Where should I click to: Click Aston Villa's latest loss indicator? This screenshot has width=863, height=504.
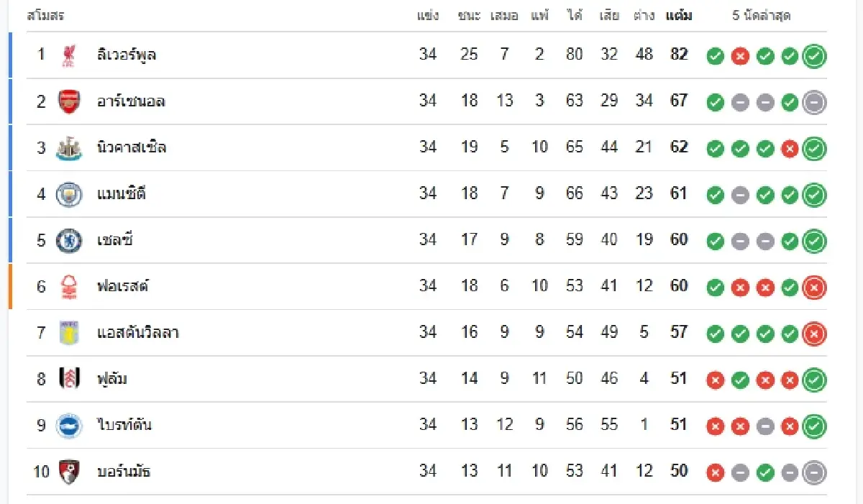tap(814, 334)
